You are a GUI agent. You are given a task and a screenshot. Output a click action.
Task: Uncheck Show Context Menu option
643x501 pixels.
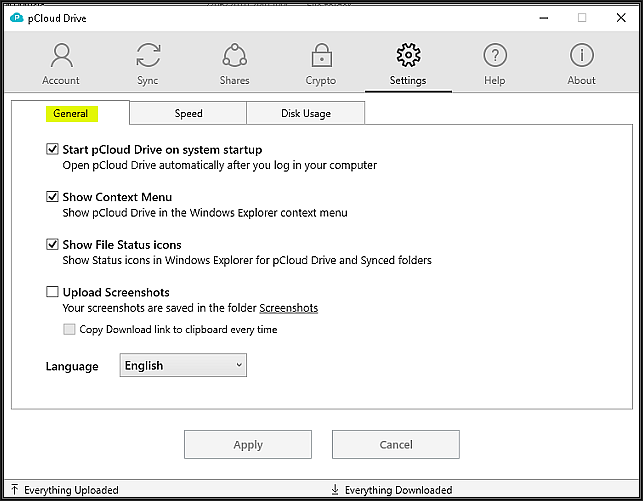coord(52,196)
